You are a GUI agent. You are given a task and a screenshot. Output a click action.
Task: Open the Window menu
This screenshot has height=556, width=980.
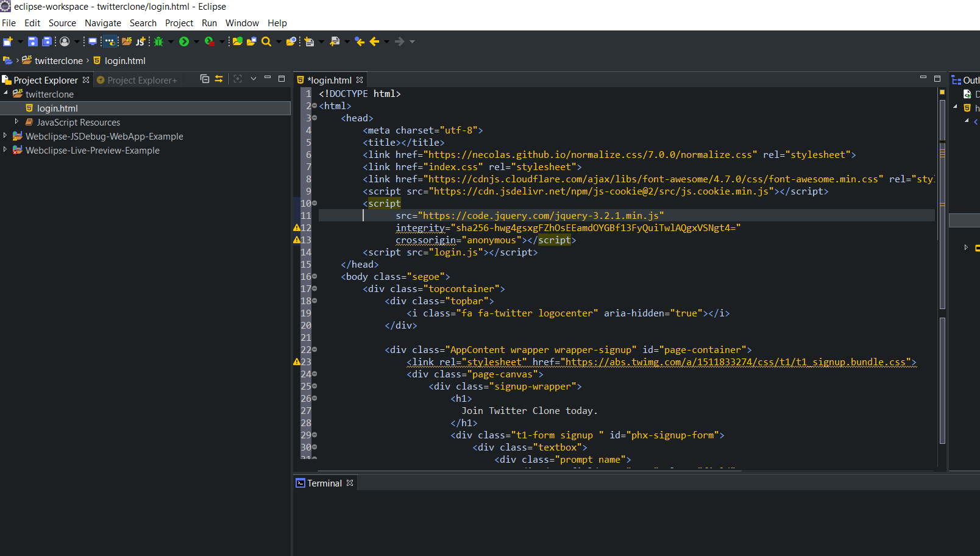[242, 23]
